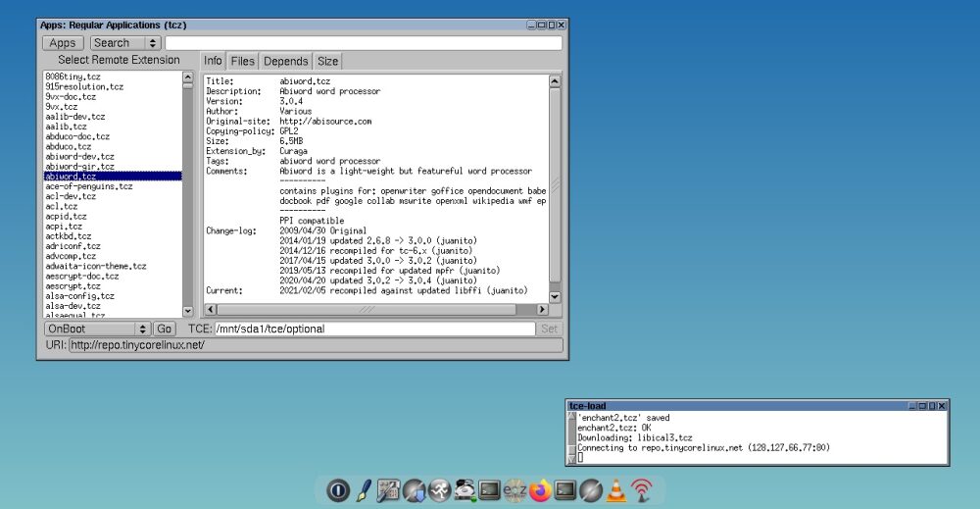Open the Mount Tool hard drive icon
This screenshot has width=980, height=509.
coord(465,490)
